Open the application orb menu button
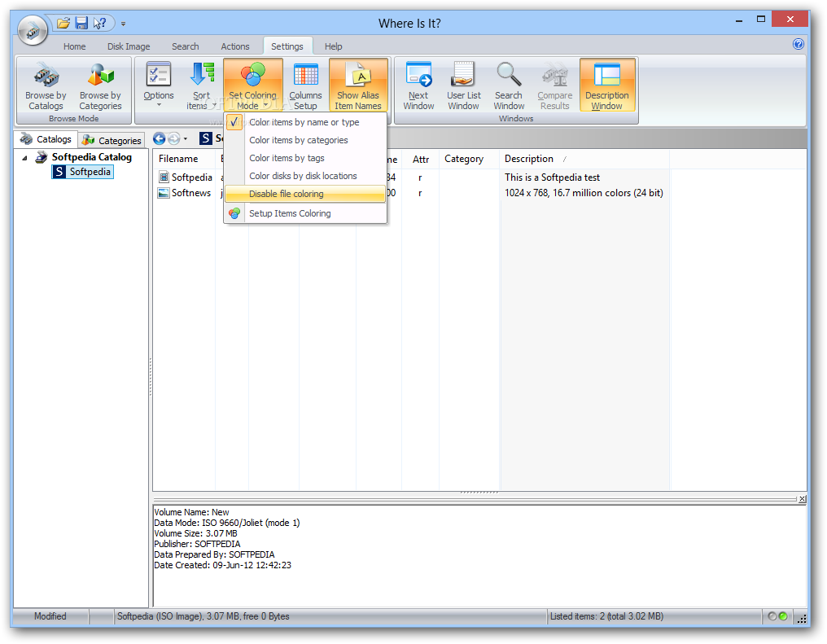The height and width of the screenshot is (644, 827). 33,31
